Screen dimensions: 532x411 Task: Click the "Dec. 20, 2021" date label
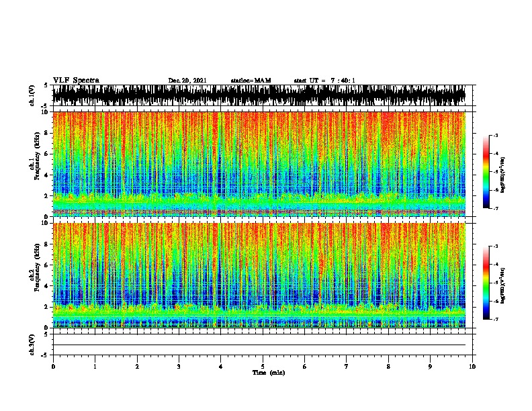tap(187, 81)
